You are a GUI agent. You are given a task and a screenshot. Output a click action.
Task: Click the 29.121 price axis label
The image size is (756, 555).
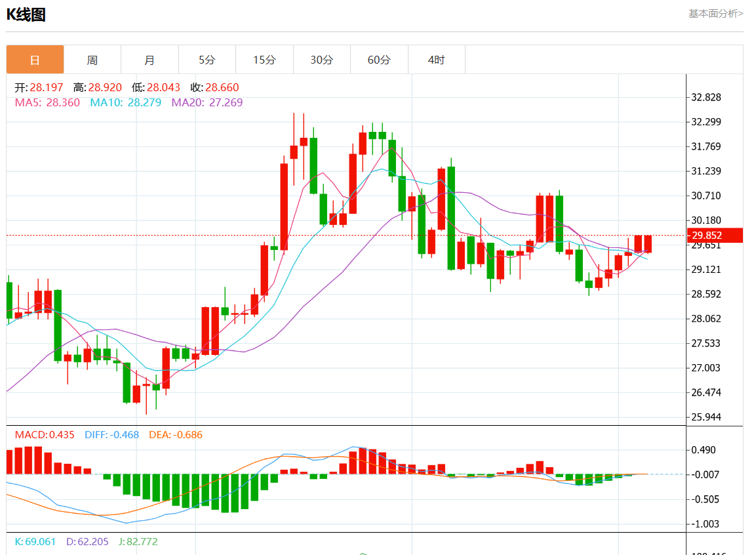[706, 270]
